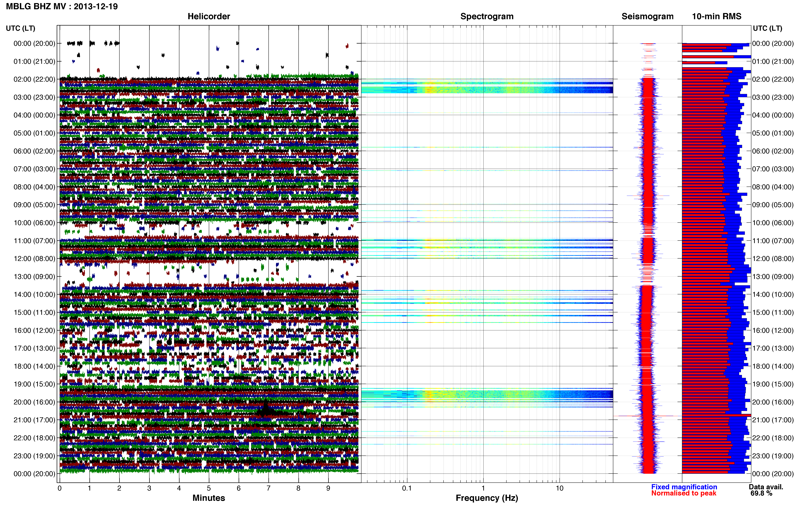Select tick '3' on the Minutes axis

[149, 488]
